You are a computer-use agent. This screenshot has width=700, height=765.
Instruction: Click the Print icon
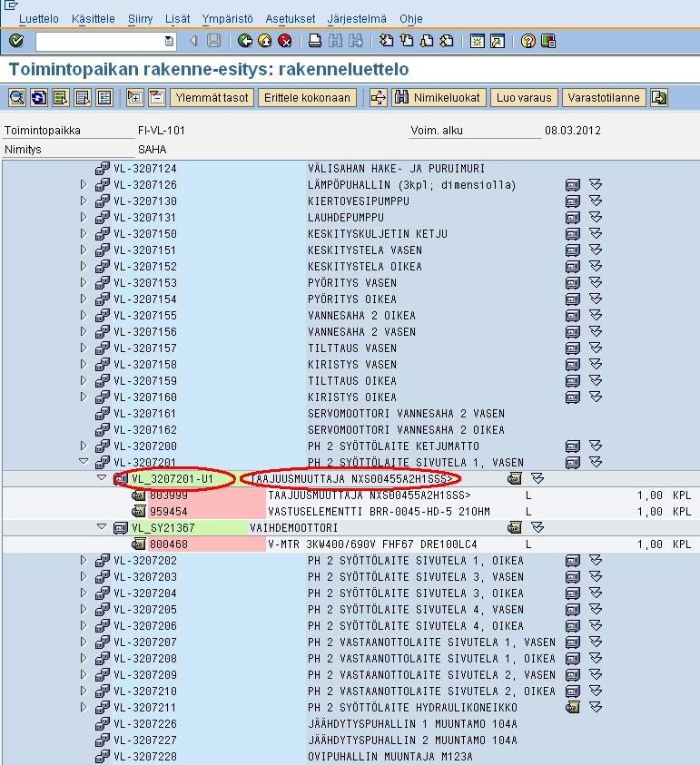coord(315,41)
